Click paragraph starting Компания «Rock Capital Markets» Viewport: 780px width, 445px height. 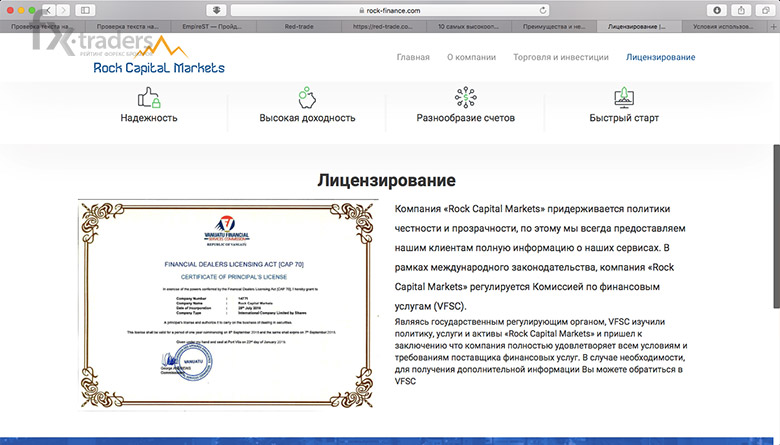tap(540, 258)
